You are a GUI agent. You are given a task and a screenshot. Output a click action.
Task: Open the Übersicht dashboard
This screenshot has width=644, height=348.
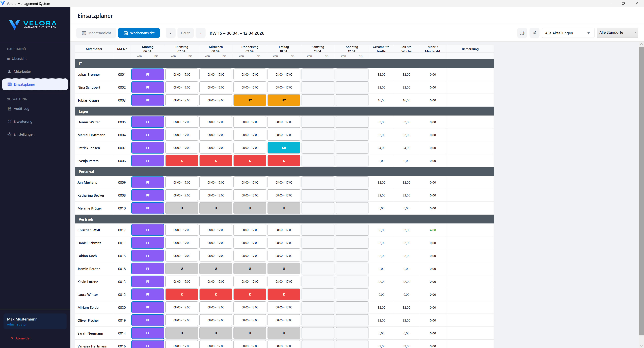[19, 59]
